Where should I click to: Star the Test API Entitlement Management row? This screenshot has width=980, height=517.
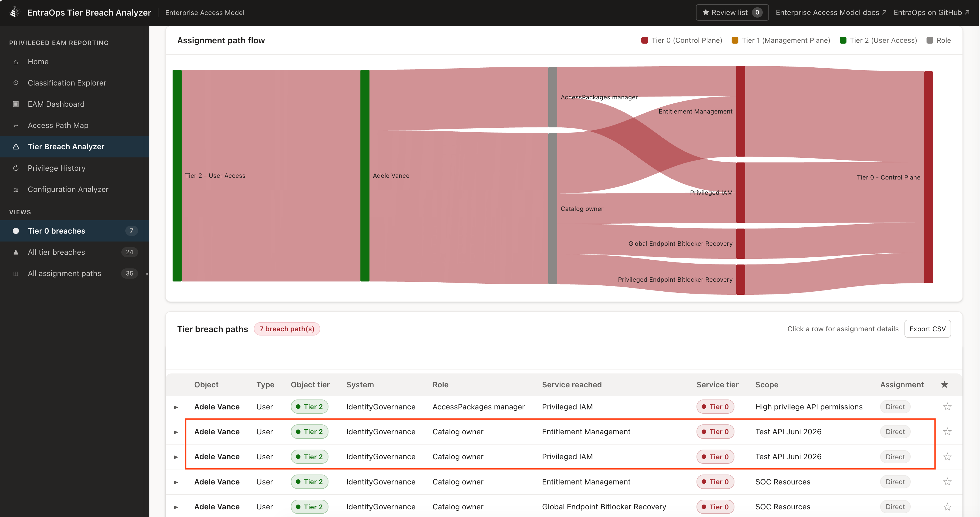pos(947,431)
